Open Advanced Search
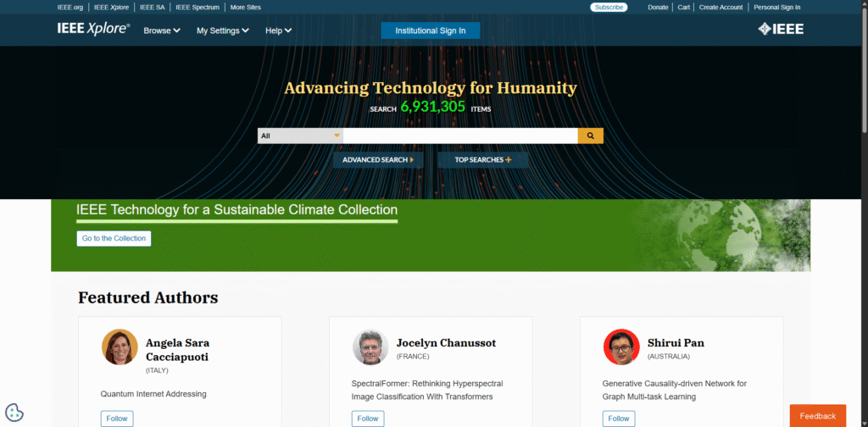Screen dimensions: 868x427 pyautogui.click(x=377, y=159)
